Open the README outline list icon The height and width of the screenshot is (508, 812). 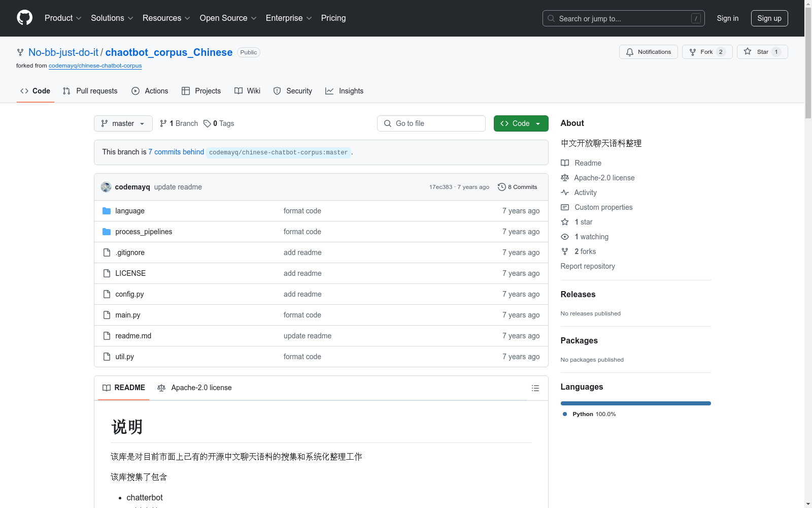coord(535,388)
